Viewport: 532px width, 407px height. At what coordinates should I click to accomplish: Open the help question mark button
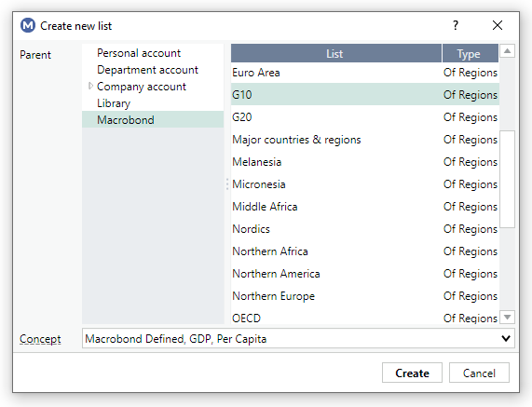[456, 25]
